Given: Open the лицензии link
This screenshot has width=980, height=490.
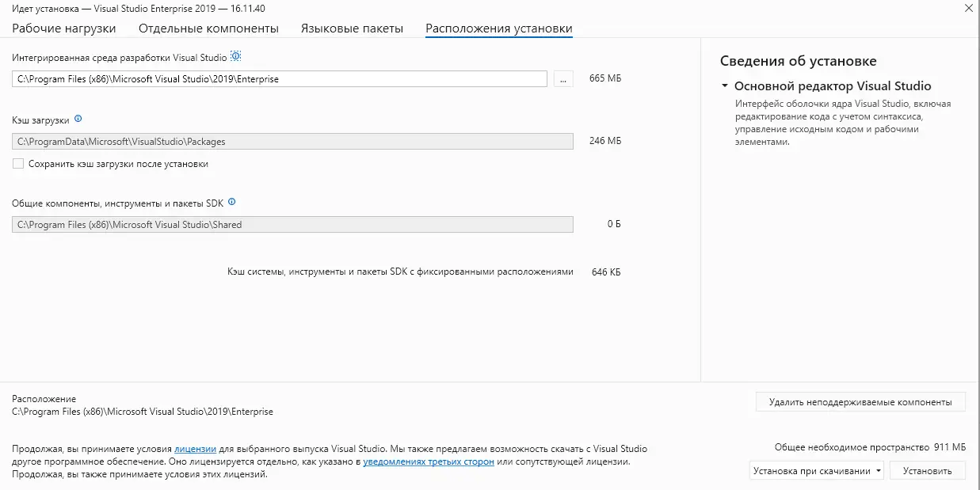Looking at the screenshot, I should pos(195,448).
